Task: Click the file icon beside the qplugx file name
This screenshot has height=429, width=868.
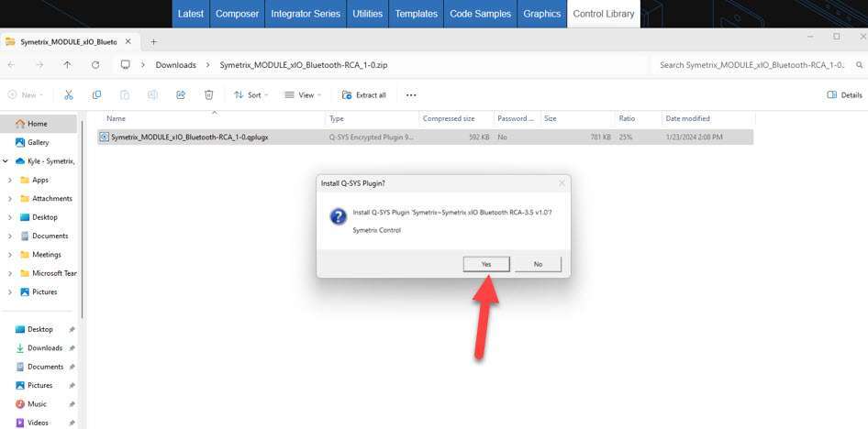Action: (x=104, y=137)
